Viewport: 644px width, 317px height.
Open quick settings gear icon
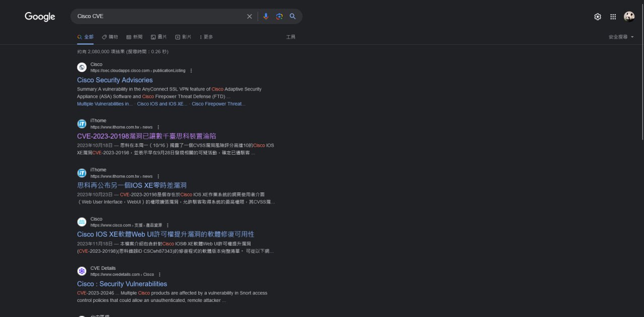[598, 17]
